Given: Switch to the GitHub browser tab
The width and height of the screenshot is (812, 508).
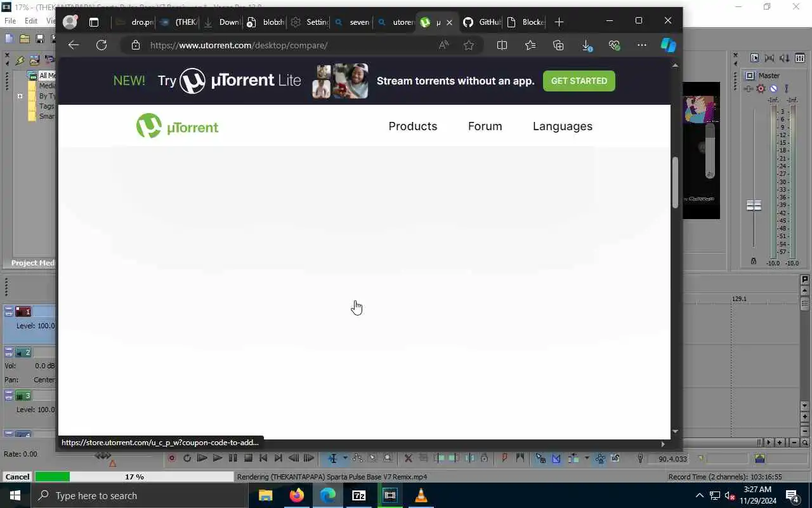Looking at the screenshot, I should (x=481, y=22).
